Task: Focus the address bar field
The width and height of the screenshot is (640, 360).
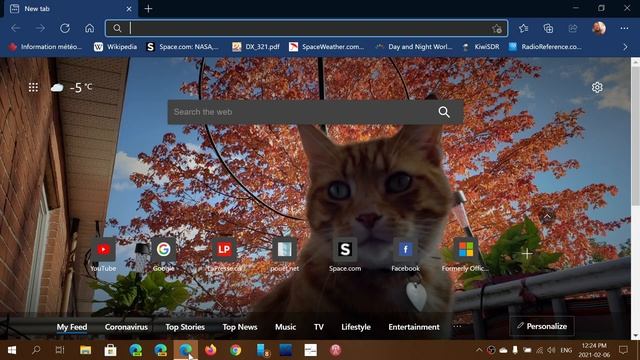Action: click(x=306, y=28)
